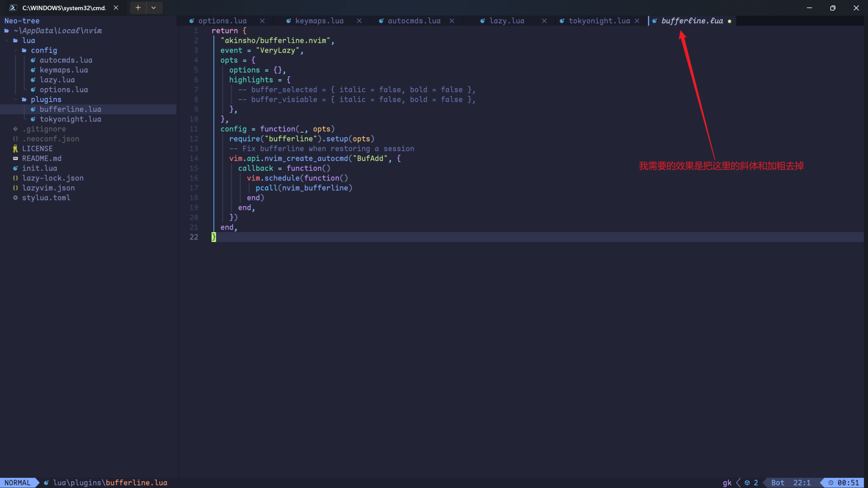The image size is (868, 488).
Task: Click the lazy-lock.json file icon
Action: pyautogui.click(x=15, y=178)
